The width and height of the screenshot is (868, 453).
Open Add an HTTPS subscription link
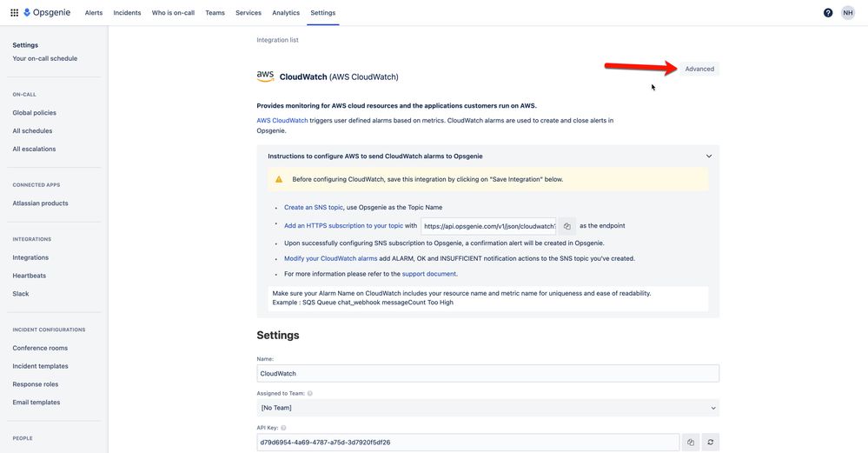[x=344, y=226]
